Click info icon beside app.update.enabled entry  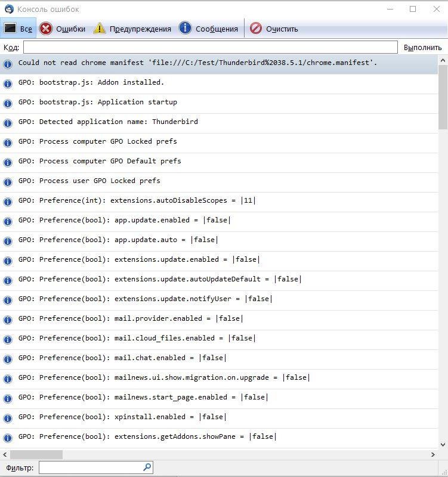[x=8, y=221]
